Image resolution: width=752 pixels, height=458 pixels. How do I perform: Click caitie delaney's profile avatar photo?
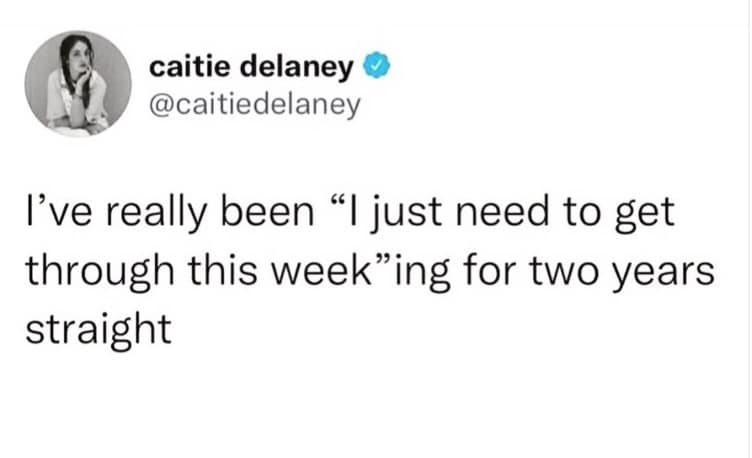point(80,86)
